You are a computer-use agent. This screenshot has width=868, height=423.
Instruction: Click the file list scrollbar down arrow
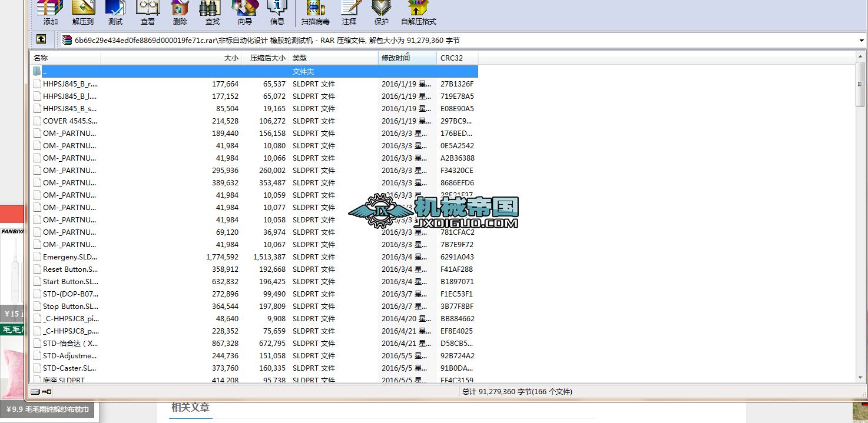point(860,378)
